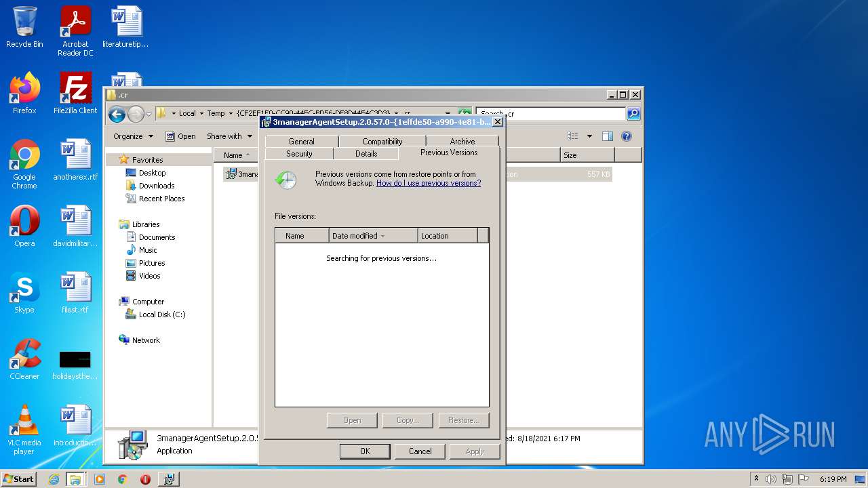The height and width of the screenshot is (488, 868).
Task: Select the Previous Versions tab
Action: (449, 152)
